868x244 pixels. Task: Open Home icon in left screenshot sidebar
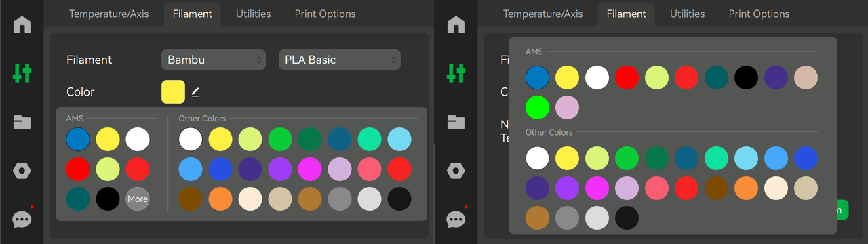(x=22, y=24)
